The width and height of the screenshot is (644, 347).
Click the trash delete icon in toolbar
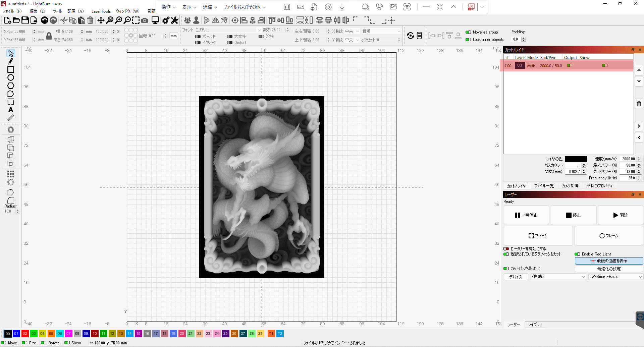(90, 20)
